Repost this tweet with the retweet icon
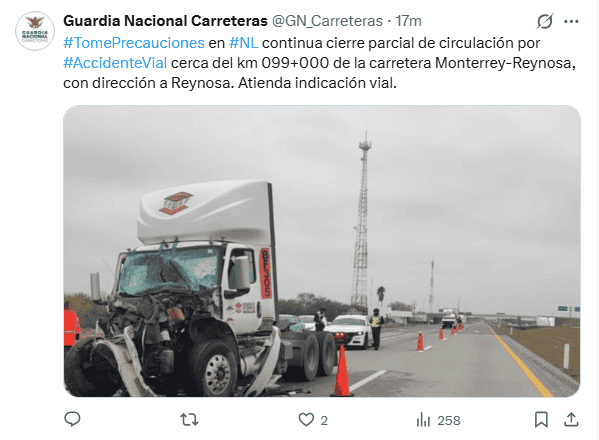Screen dimensions: 599x440 tap(189, 420)
